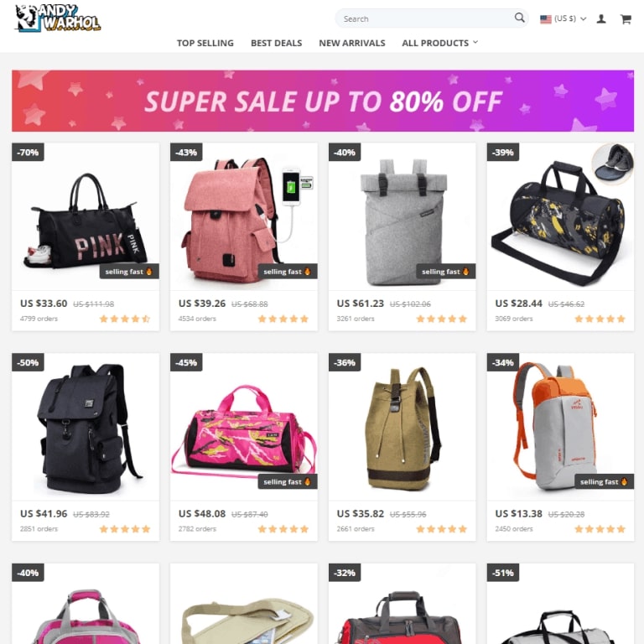Open the shopping cart icon
Screen dimensions: 644x644
point(626,19)
